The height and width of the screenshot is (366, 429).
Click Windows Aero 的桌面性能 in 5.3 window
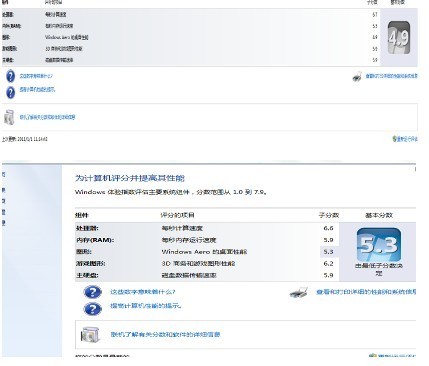pyautogui.click(x=204, y=252)
